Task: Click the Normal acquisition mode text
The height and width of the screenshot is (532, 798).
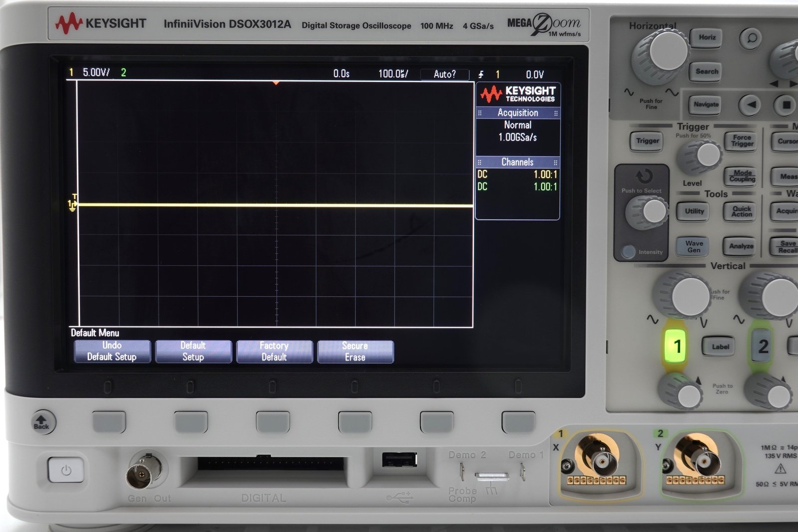Action: (518, 125)
